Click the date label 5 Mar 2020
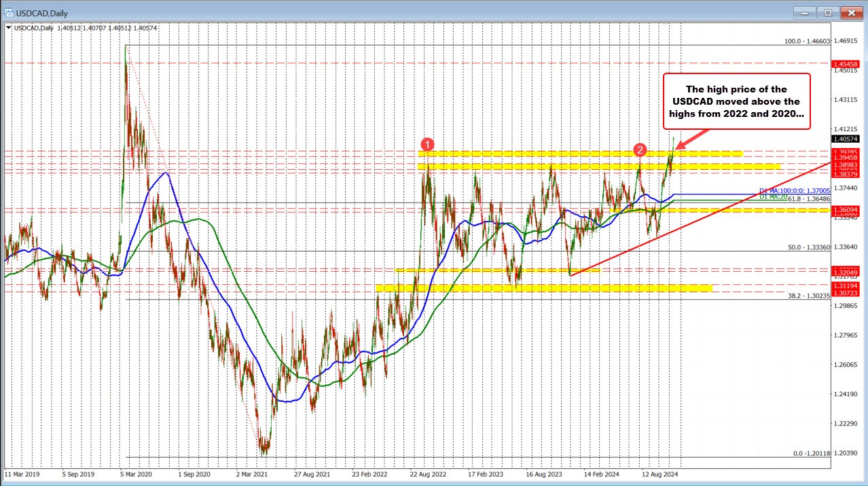The width and height of the screenshot is (868, 486). [137, 473]
